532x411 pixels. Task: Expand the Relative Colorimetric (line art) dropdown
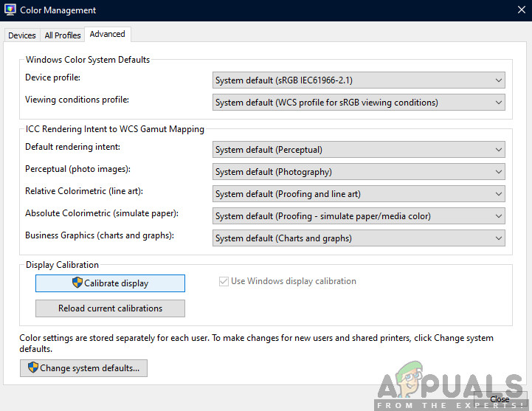pyautogui.click(x=359, y=194)
